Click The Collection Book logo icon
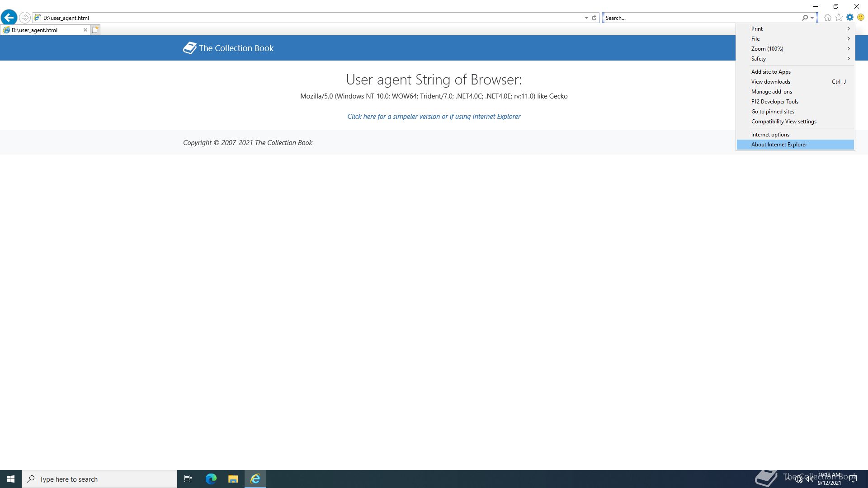This screenshot has height=488, width=868. click(x=190, y=48)
